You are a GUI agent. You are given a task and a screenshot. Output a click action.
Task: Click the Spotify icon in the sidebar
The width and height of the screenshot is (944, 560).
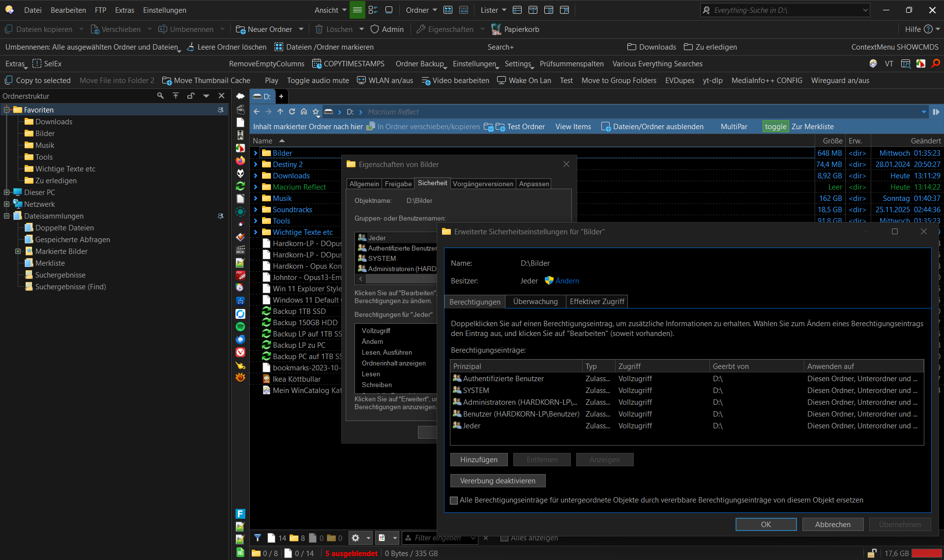click(x=240, y=327)
